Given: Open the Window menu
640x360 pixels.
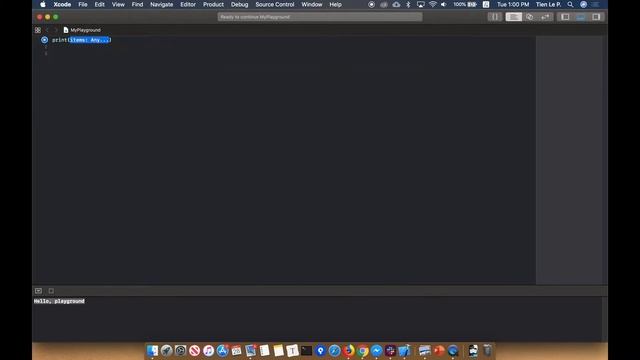Looking at the screenshot, I should pyautogui.click(x=312, y=4).
